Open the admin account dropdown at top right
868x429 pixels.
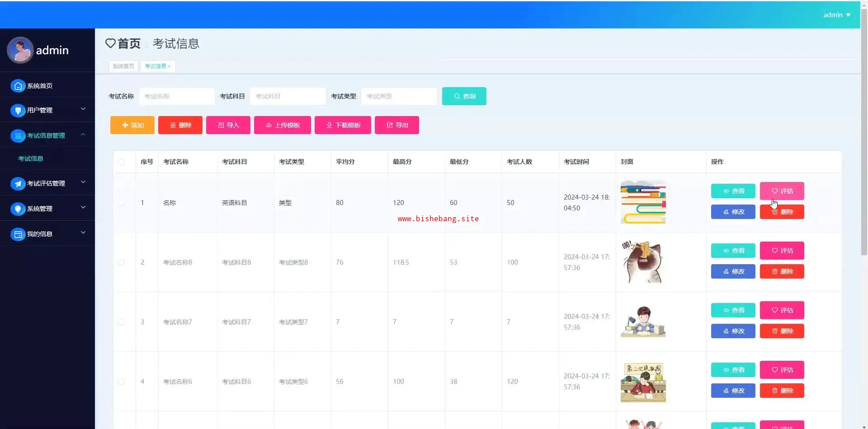point(837,15)
